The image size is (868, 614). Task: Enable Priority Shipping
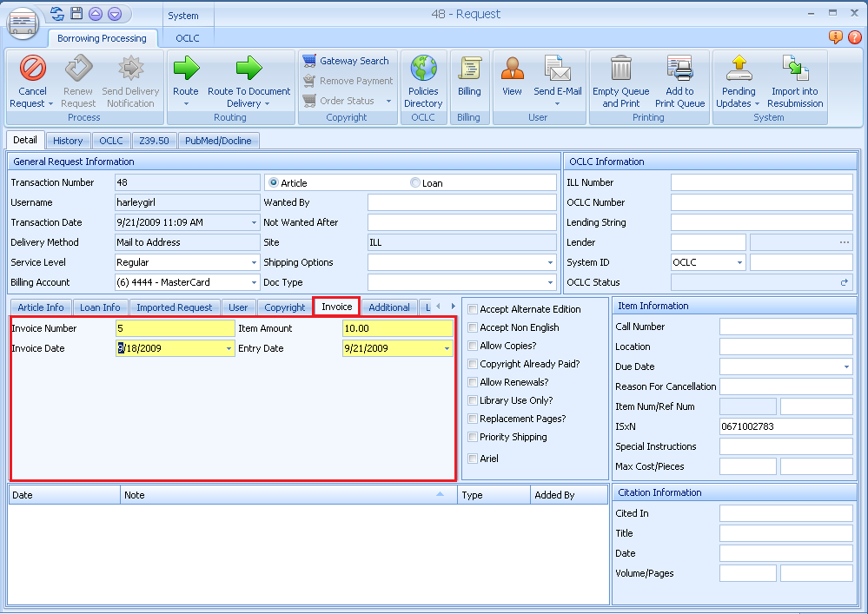472,437
